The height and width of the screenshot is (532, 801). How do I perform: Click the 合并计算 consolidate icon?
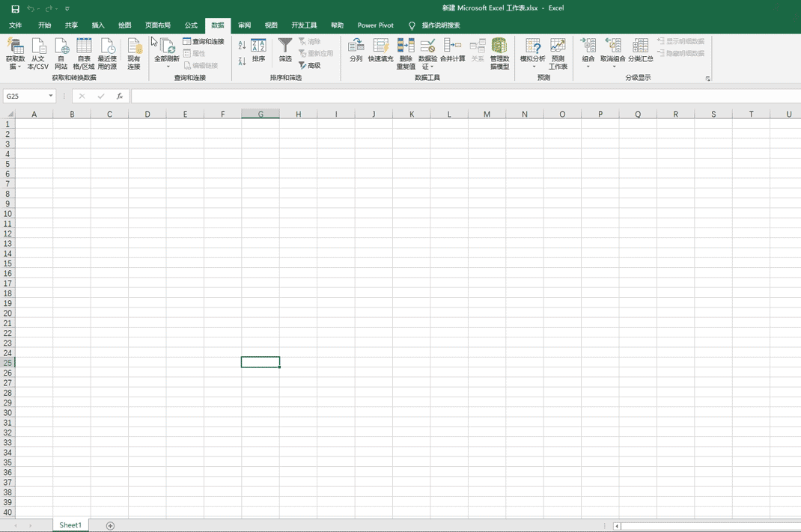pos(452,46)
